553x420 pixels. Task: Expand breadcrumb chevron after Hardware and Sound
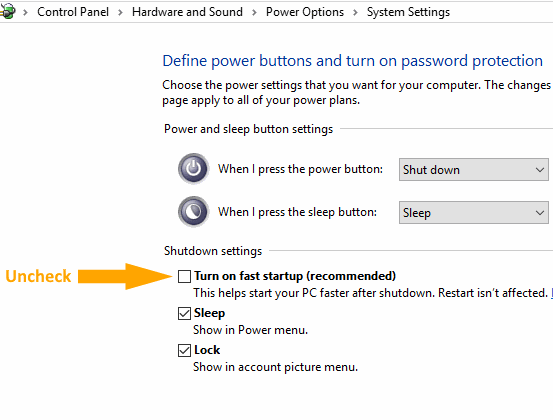pyautogui.click(x=254, y=12)
